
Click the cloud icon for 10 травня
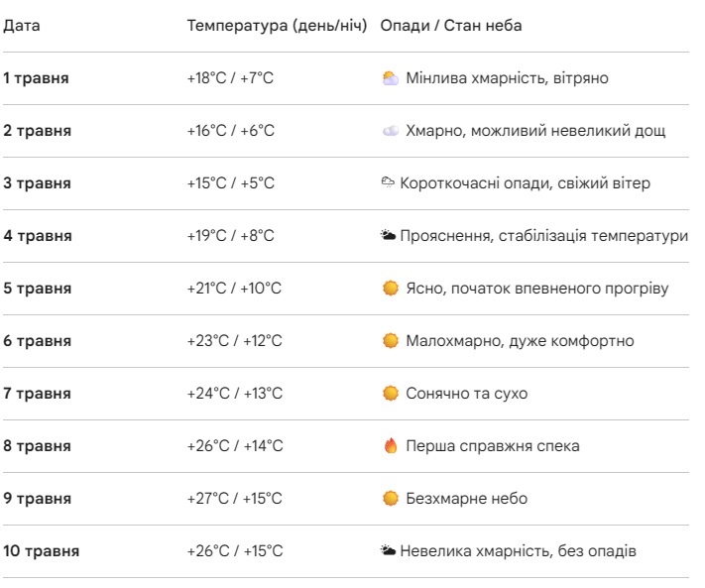[388, 551]
